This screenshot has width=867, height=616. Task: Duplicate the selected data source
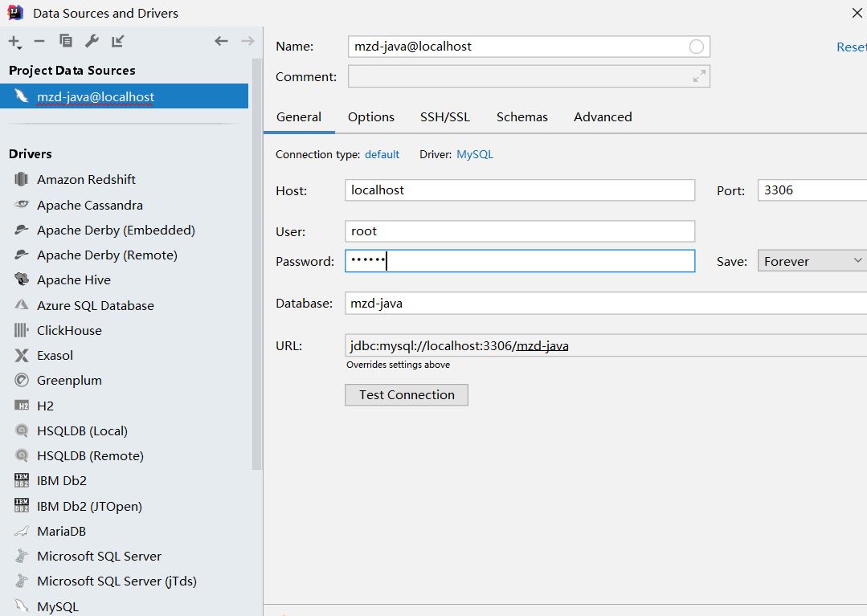click(65, 41)
